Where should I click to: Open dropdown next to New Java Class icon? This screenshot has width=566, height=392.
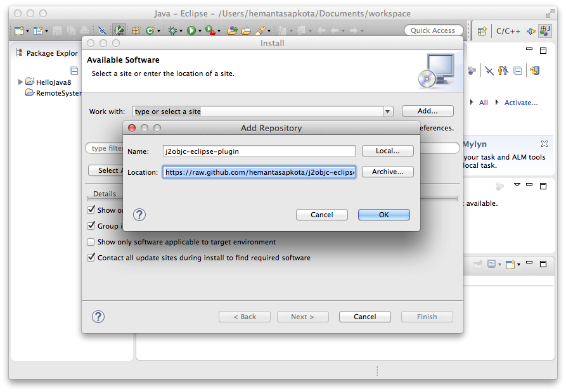tap(158, 31)
